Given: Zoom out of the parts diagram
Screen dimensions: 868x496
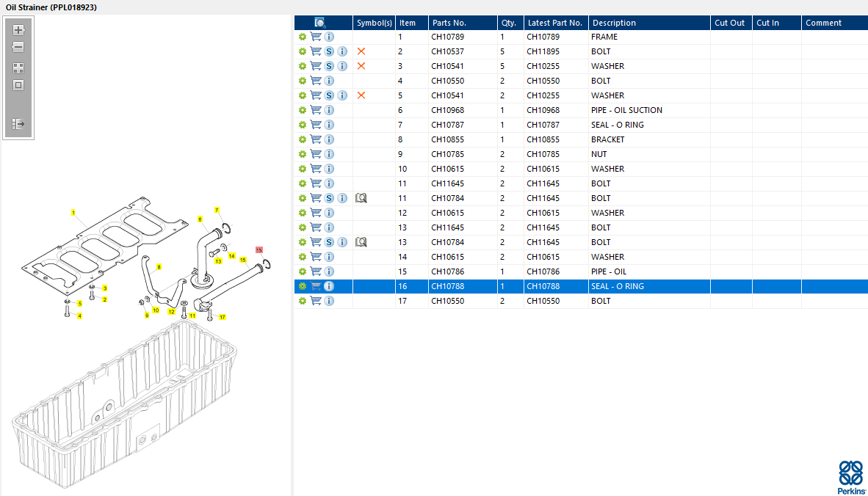Looking at the screenshot, I should coord(18,47).
